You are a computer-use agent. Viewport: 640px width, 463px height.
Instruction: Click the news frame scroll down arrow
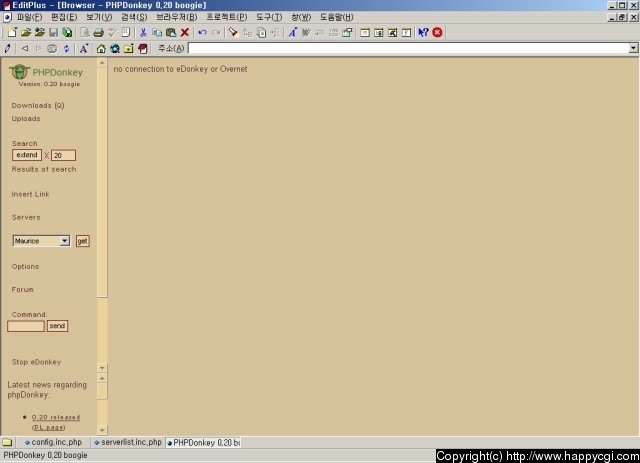tap(102, 430)
